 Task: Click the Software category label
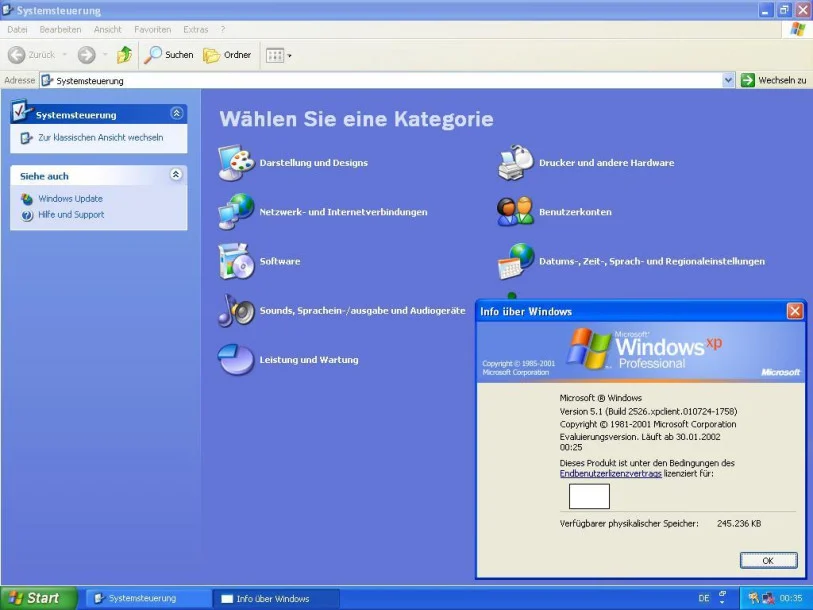click(x=280, y=261)
